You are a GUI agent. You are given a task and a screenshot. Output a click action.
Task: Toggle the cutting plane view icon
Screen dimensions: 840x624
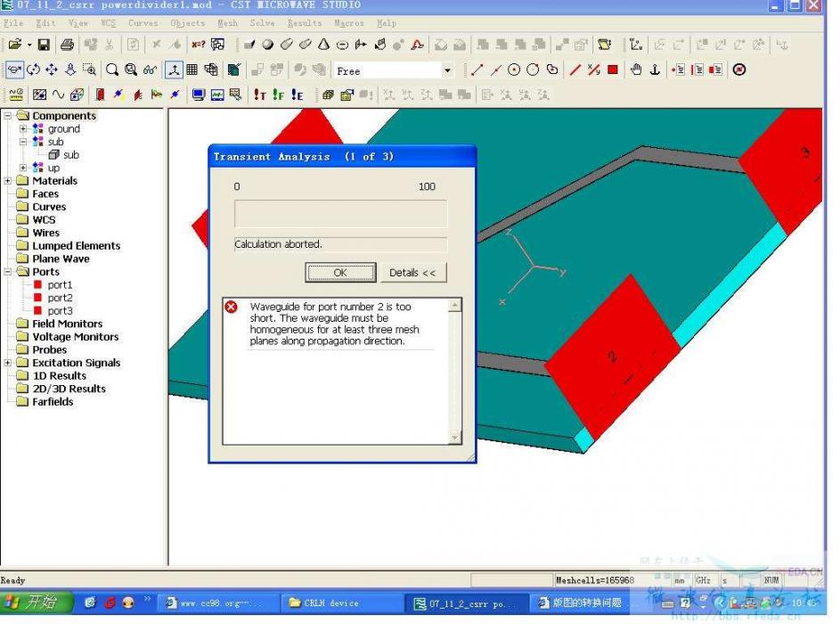point(233,70)
